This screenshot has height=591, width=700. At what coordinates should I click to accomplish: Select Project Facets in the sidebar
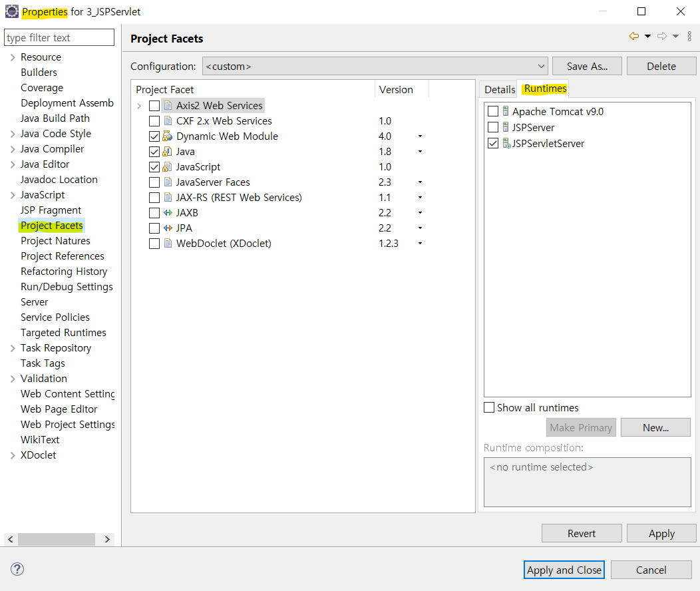[52, 226]
